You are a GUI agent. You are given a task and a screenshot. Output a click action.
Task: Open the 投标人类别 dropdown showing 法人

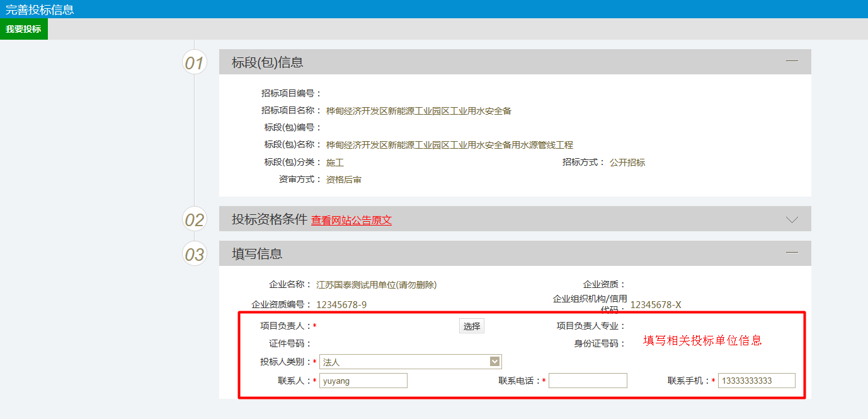[410, 362]
